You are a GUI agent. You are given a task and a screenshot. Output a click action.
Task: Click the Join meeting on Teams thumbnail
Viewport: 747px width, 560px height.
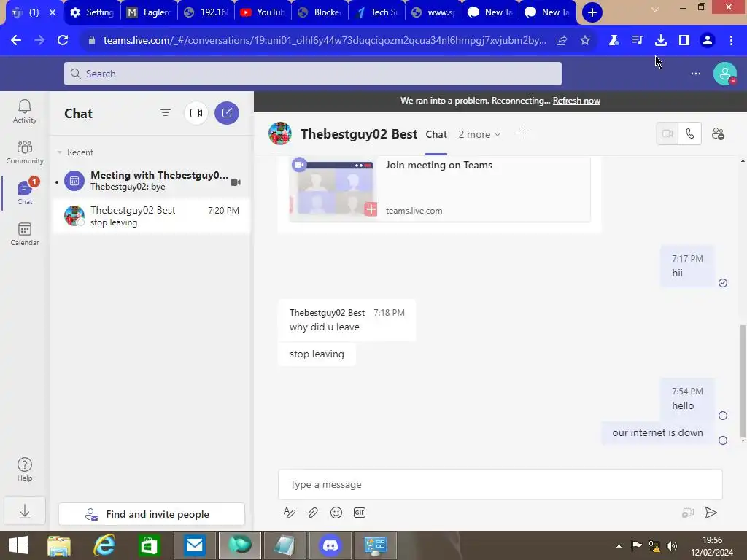pyautogui.click(x=334, y=188)
